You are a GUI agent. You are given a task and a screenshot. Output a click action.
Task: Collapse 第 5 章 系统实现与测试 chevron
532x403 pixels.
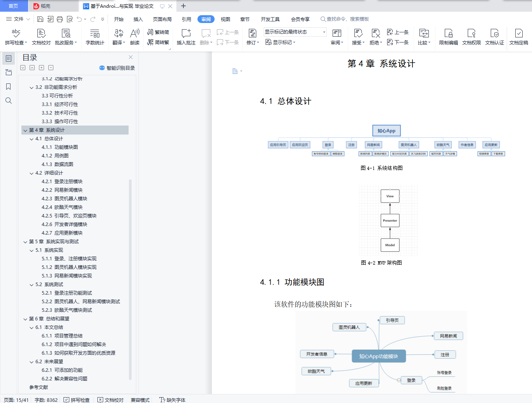click(x=25, y=242)
